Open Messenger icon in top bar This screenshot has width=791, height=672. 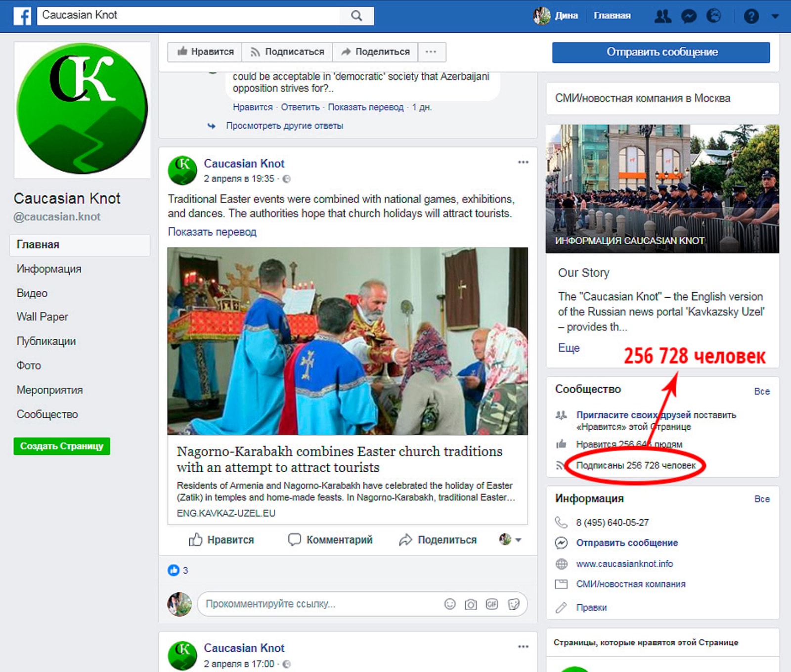688,16
